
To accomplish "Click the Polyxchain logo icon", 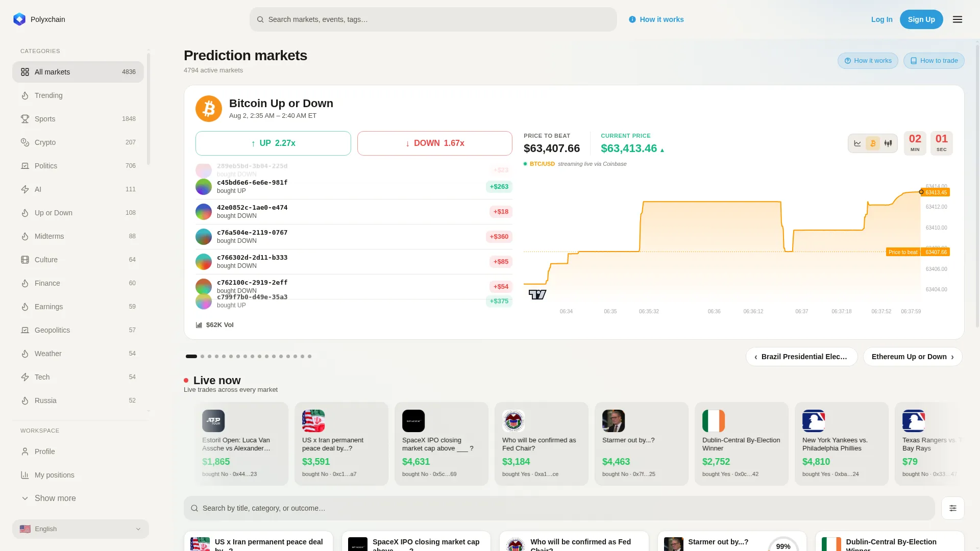I will coord(19,19).
